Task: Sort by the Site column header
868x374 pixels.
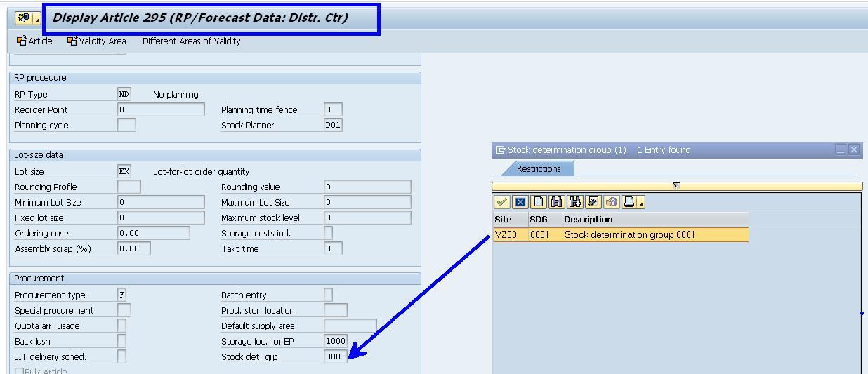Action: 510,219
